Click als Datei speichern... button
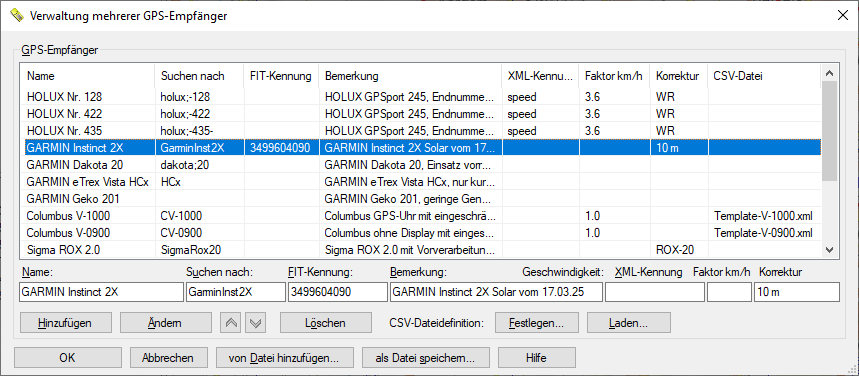 425,358
